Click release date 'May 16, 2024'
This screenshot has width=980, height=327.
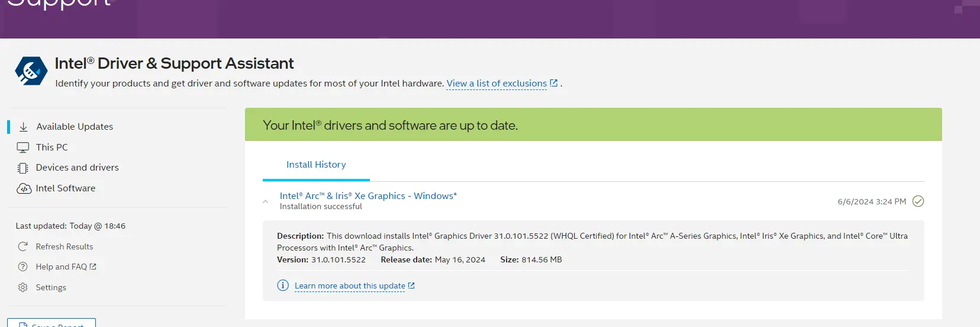(460, 259)
